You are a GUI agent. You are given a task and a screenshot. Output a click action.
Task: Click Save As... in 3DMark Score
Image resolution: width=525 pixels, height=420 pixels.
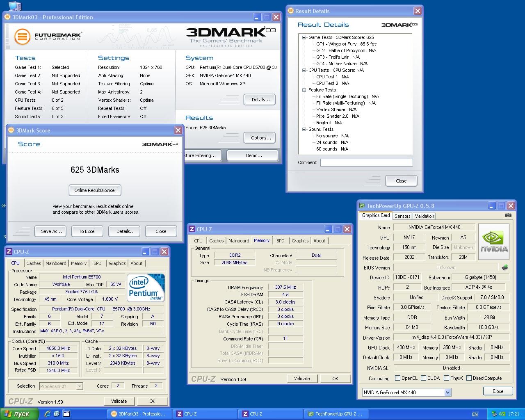51,231
